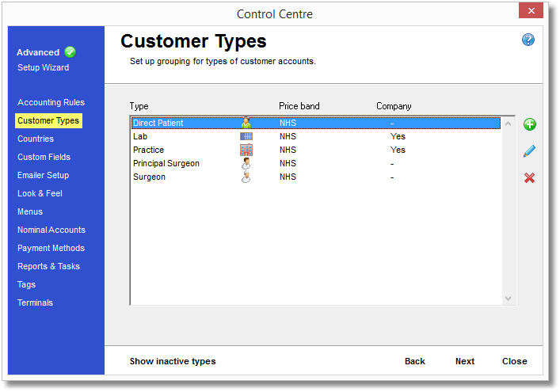
Task: Click the Back button
Action: coord(415,361)
